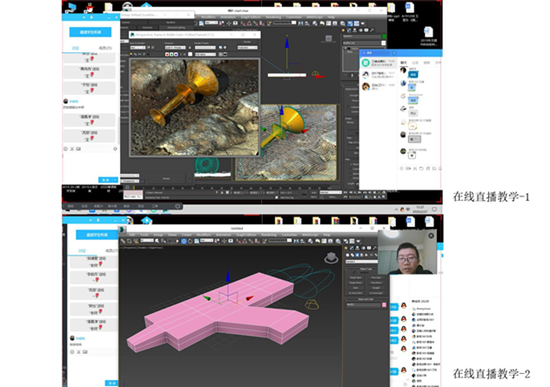Screen dimensions: 550x387
Task: Open the Rendering menu in Untitled window
Action: pyautogui.click(x=269, y=235)
